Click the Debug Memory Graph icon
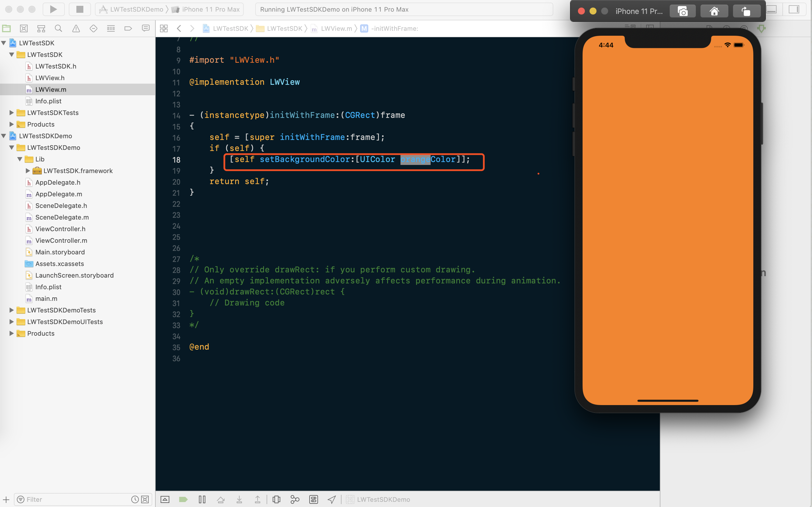The image size is (812, 507). [295, 499]
